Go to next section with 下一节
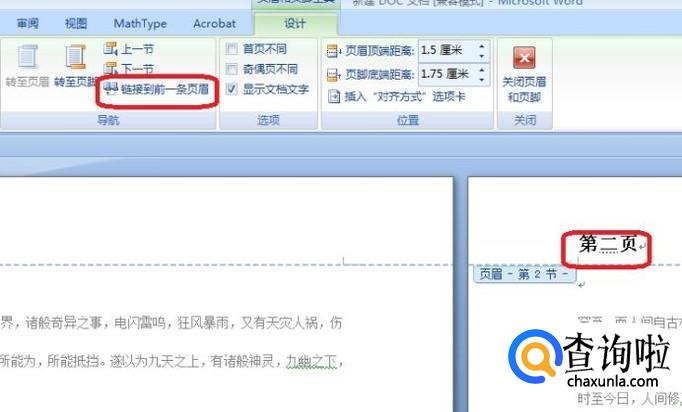 129,69
